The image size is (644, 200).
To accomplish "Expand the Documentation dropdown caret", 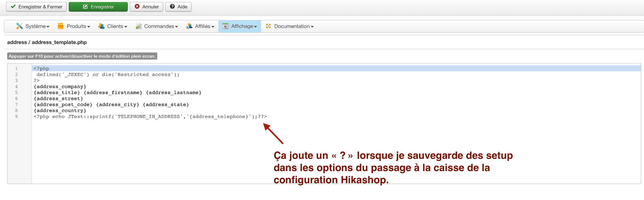I will pyautogui.click(x=312, y=27).
